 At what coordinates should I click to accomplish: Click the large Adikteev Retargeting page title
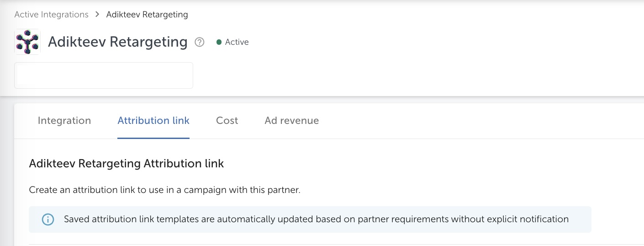pyautogui.click(x=118, y=42)
